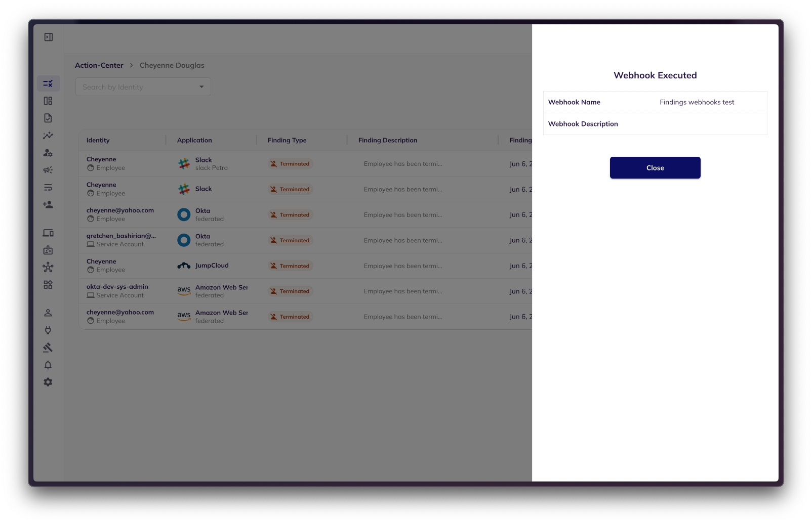Sort by the Identity column header

coord(98,140)
